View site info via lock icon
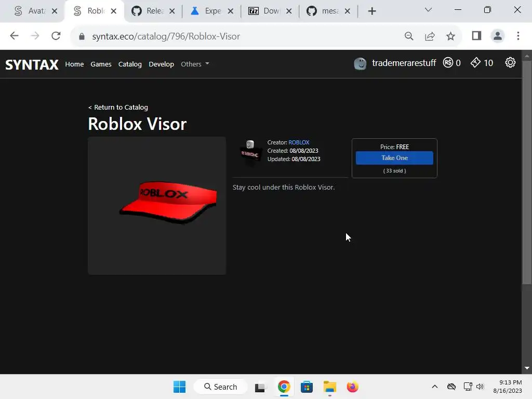Image resolution: width=532 pixels, height=399 pixels. pyautogui.click(x=82, y=36)
